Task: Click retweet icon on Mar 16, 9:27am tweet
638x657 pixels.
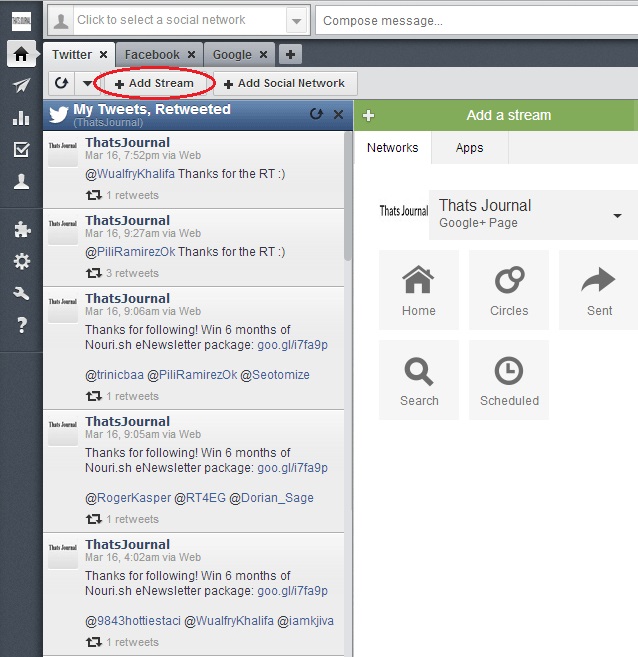Action: click(94, 273)
